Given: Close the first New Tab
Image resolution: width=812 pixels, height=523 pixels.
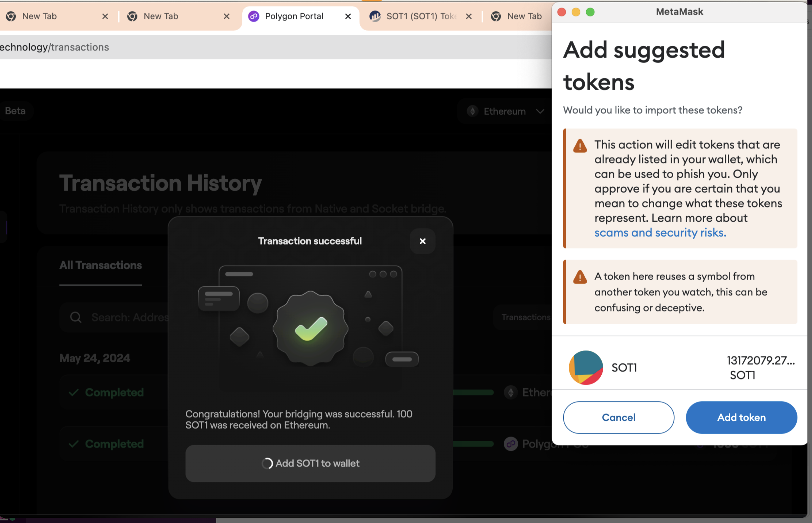Looking at the screenshot, I should 105,16.
